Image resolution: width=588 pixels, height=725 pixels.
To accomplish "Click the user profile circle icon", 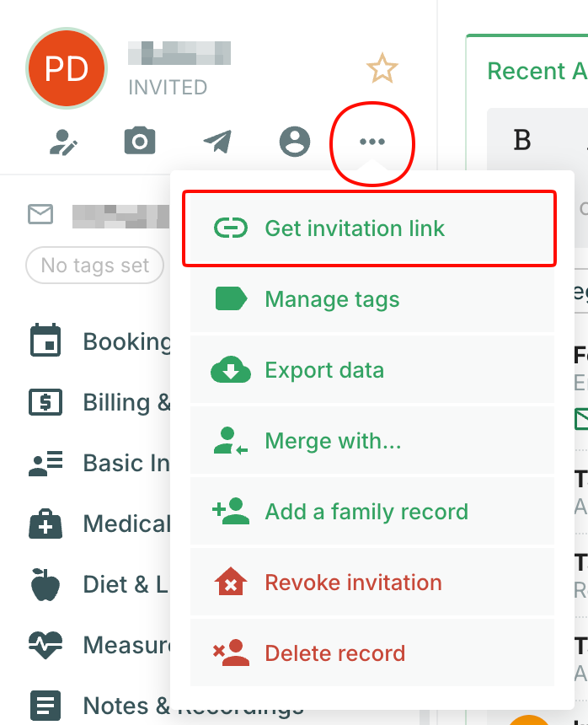I will [x=295, y=142].
